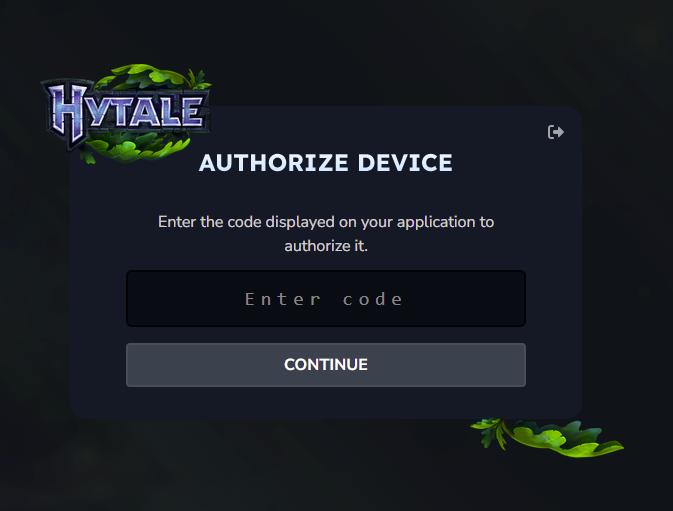Click the words "authorize it."

point(326,246)
